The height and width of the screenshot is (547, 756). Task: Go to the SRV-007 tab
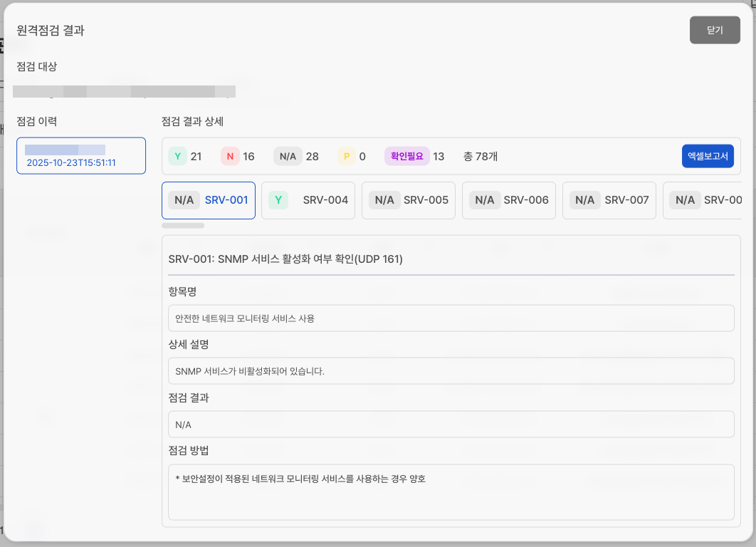[609, 200]
